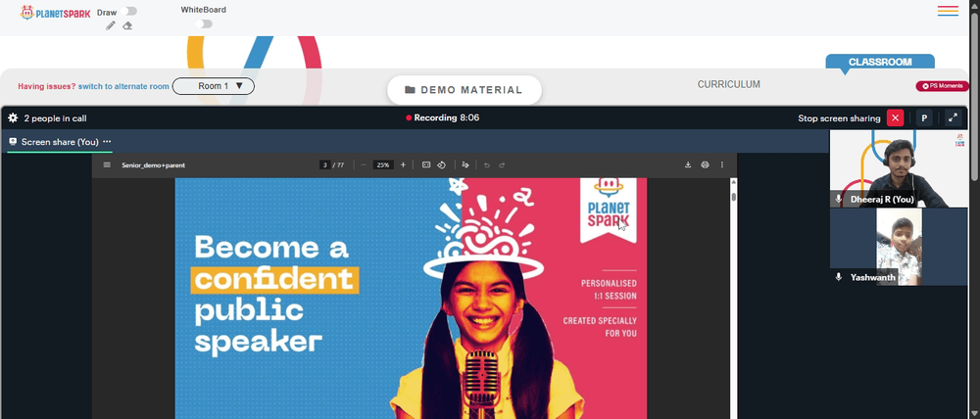This screenshot has height=419, width=980.
Task: Click Dheeraj R video thumbnail
Action: (898, 168)
